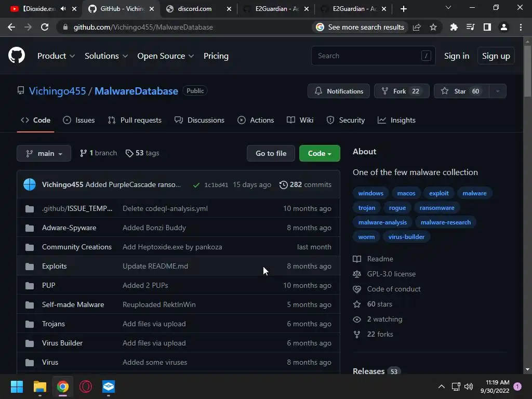This screenshot has height=399, width=532.
Task: Click the view site information lock icon
Action: [x=65, y=27]
